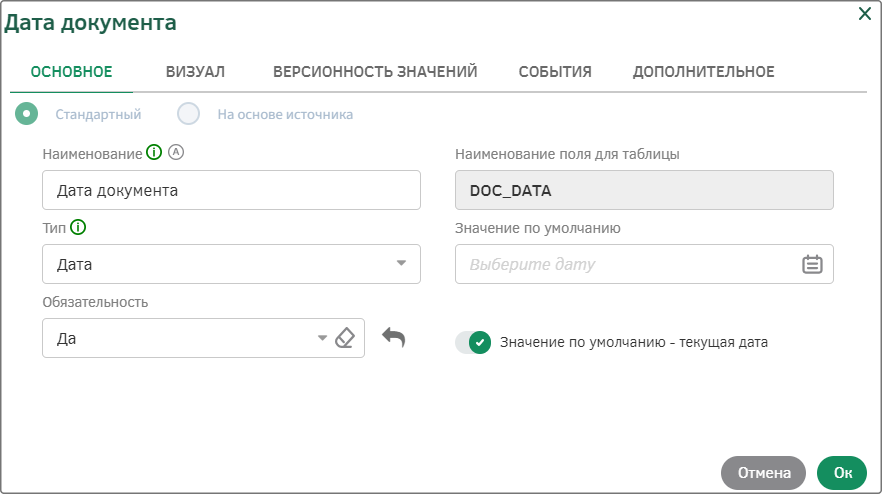This screenshot has height=494, width=882.
Task: Toggle default value current date switch
Action: tap(473, 342)
